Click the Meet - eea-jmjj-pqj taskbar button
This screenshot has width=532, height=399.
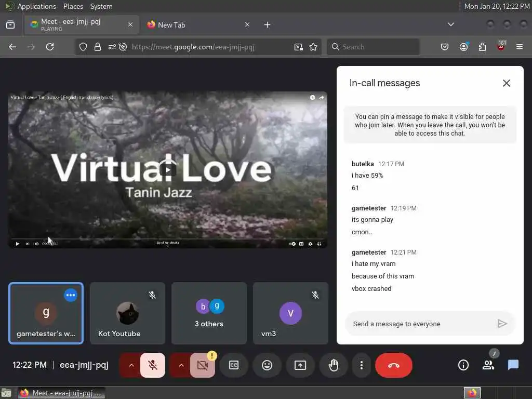tap(61, 393)
